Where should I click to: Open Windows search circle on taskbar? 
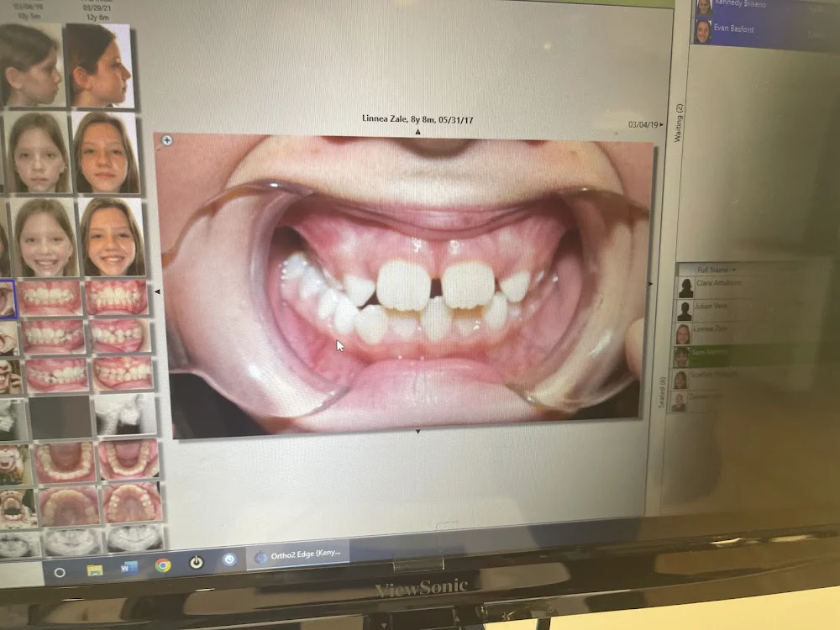pyautogui.click(x=60, y=572)
